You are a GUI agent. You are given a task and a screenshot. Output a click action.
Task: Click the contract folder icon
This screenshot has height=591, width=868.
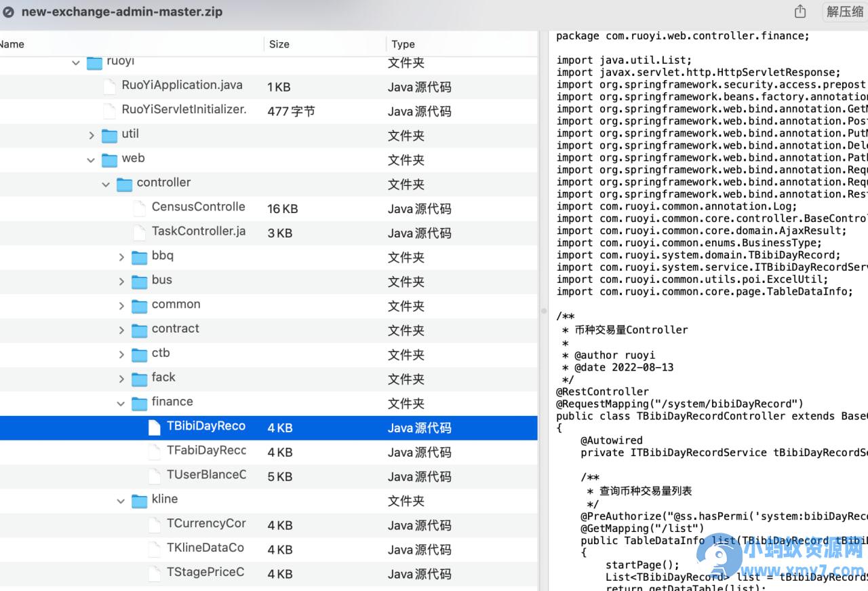(x=139, y=330)
